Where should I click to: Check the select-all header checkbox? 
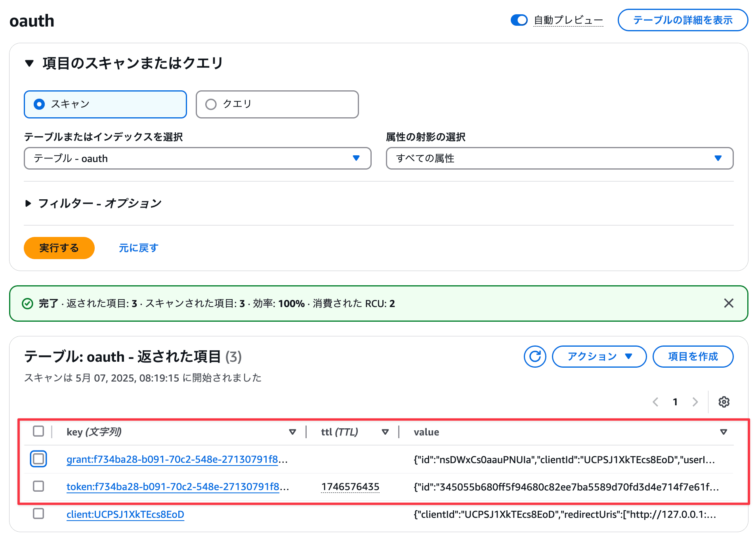(x=38, y=431)
